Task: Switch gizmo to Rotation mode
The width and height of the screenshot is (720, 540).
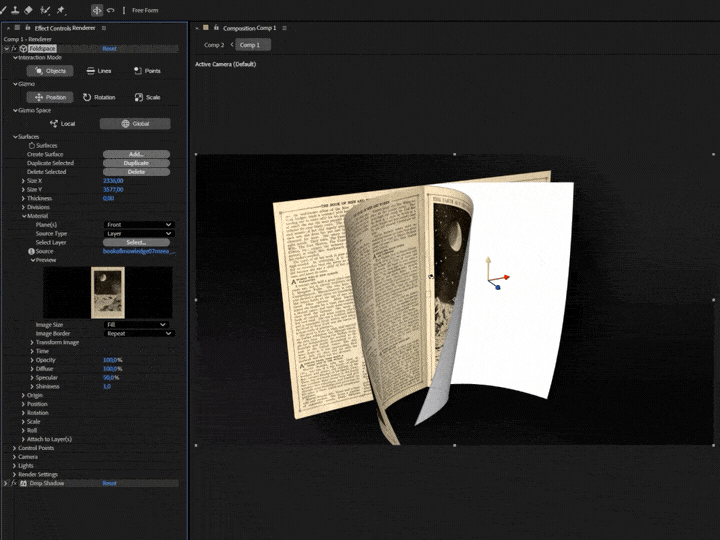Action: [x=98, y=97]
